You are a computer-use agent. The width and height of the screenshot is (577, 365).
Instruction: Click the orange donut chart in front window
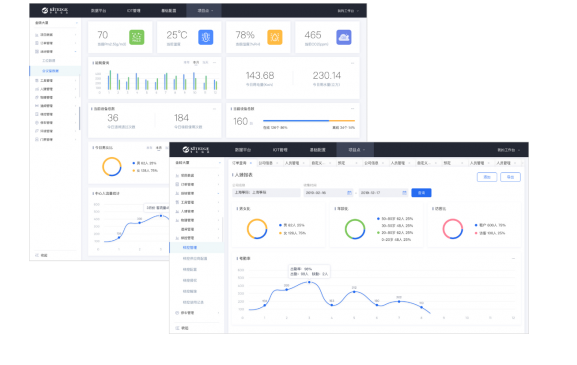[257, 229]
